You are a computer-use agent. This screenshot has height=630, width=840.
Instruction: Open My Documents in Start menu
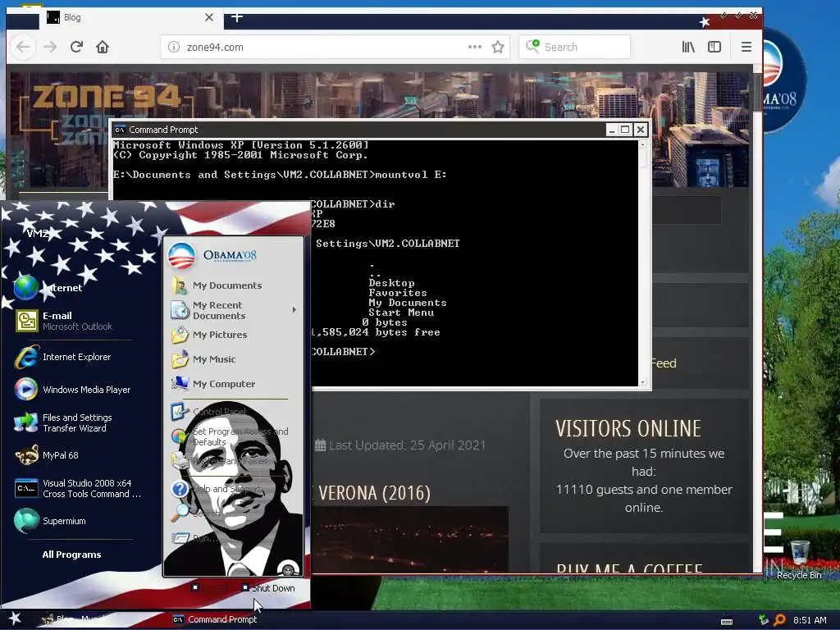pyautogui.click(x=217, y=285)
